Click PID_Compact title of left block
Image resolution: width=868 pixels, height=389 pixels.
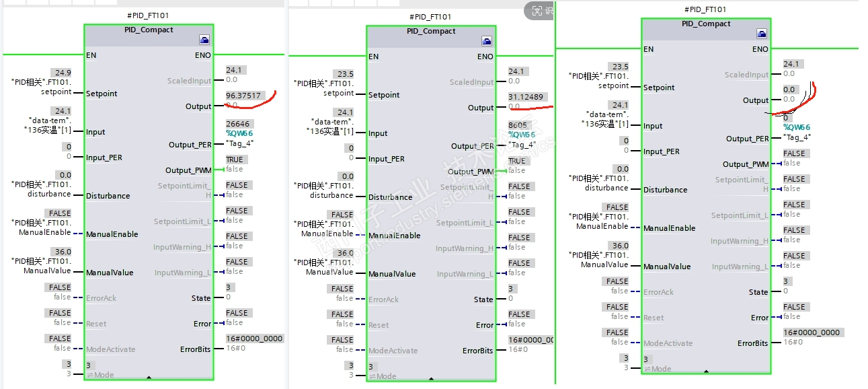[149, 30]
